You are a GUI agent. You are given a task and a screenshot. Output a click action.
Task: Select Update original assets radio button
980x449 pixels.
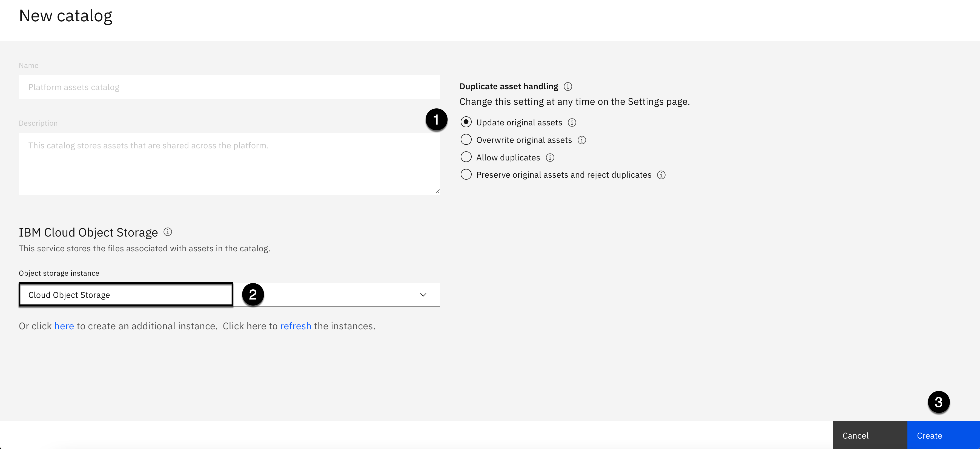tap(466, 122)
